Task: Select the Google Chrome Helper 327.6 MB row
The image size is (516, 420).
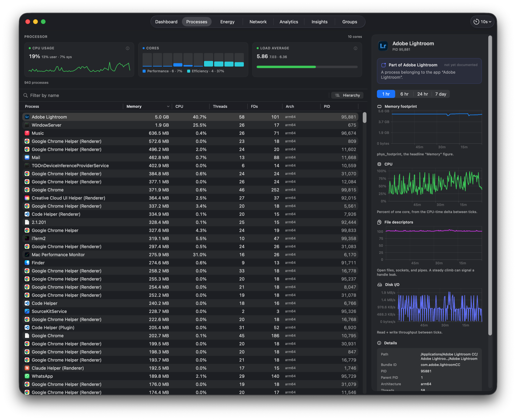Action: tap(190, 230)
